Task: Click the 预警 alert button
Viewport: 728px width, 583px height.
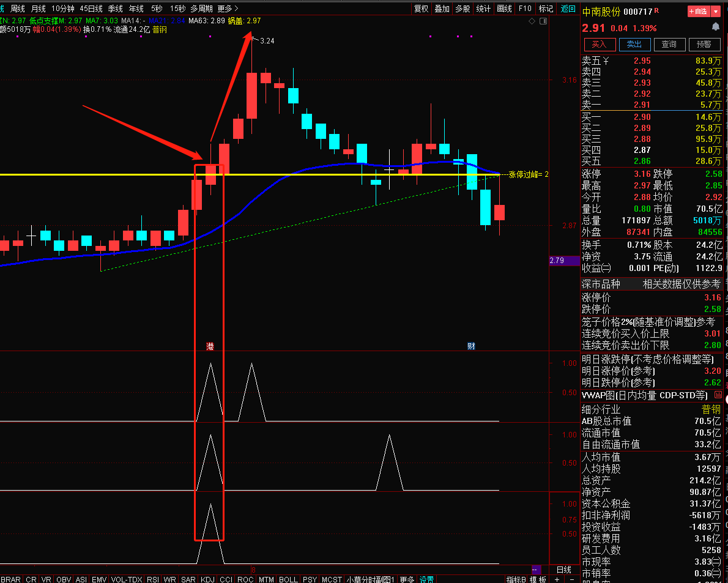Action: (704, 44)
